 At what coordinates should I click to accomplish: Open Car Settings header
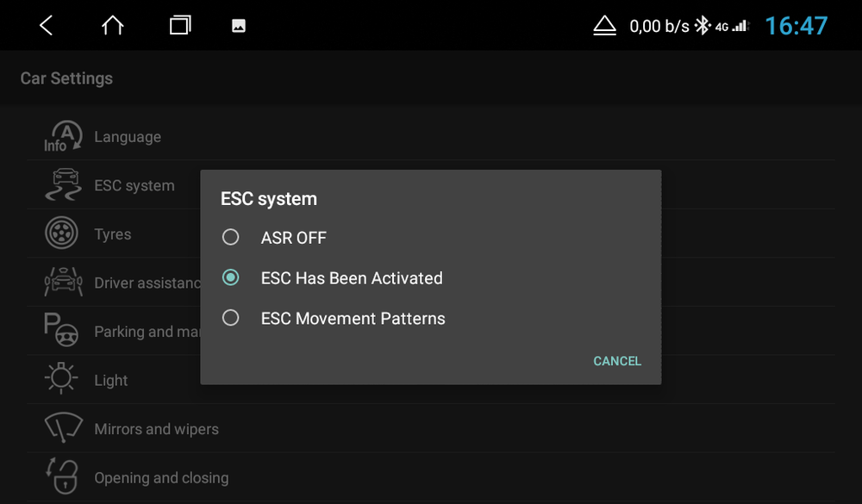point(66,78)
